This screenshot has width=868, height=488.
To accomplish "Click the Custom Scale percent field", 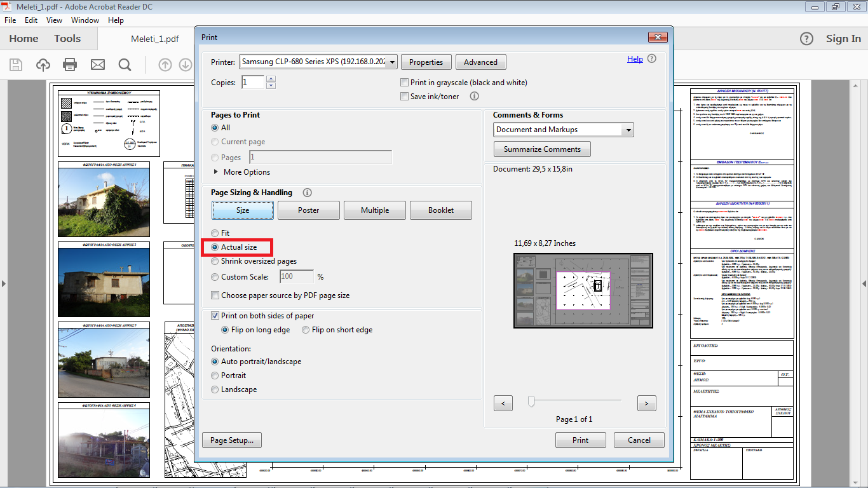I will tap(297, 277).
